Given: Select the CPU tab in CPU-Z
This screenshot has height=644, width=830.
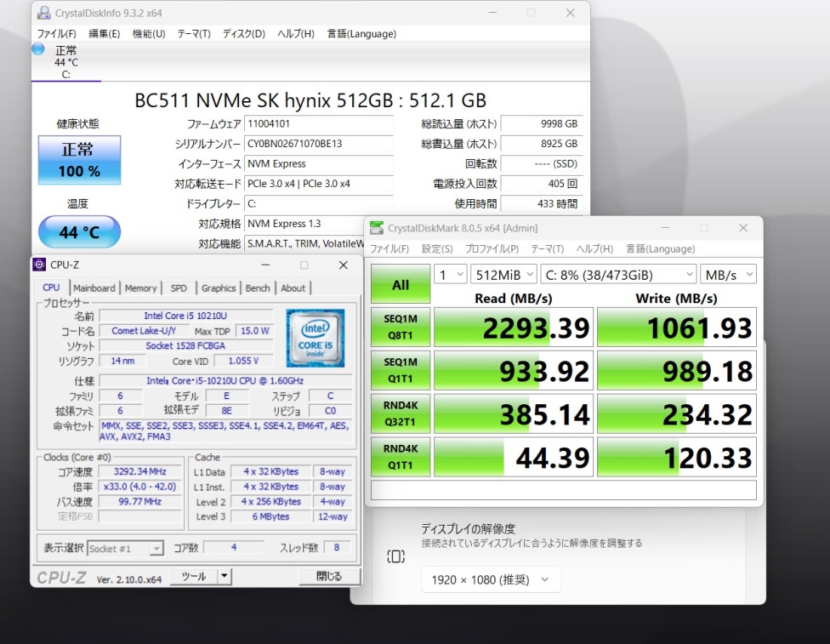Looking at the screenshot, I should (x=51, y=288).
